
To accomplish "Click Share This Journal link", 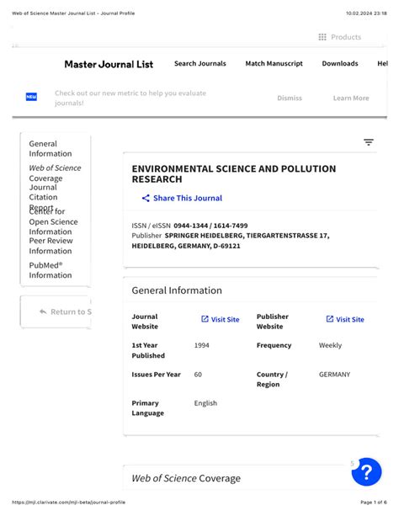I will pyautogui.click(x=188, y=198).
